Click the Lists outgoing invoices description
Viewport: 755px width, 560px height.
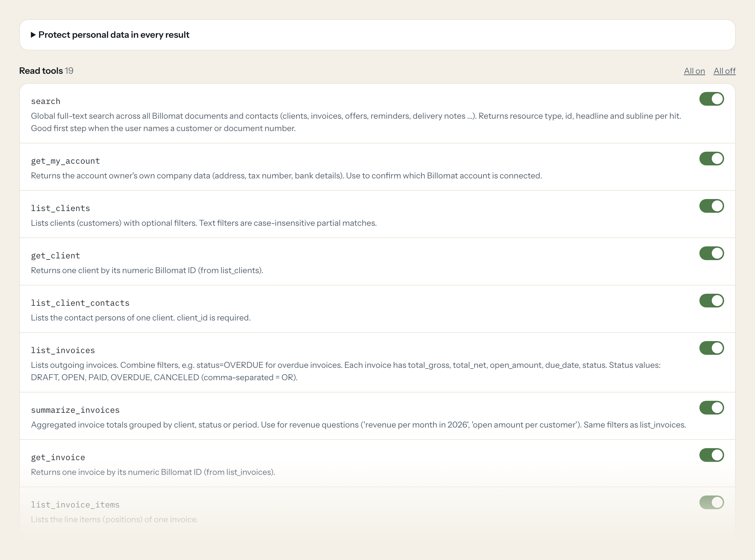[x=346, y=371]
